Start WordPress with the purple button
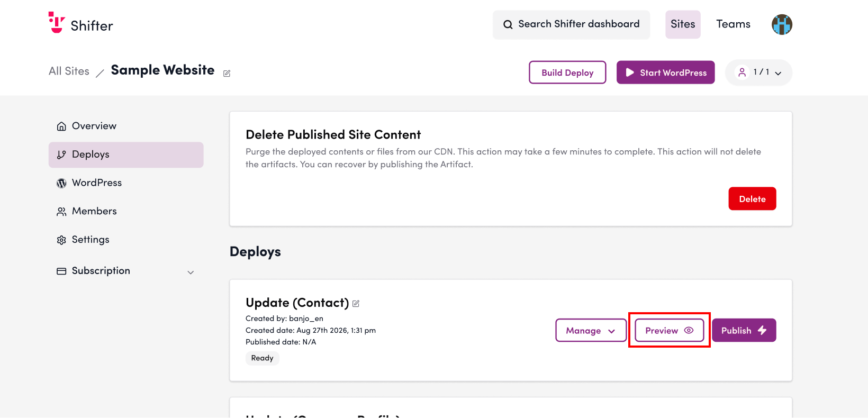This screenshot has width=868, height=418. (x=665, y=72)
